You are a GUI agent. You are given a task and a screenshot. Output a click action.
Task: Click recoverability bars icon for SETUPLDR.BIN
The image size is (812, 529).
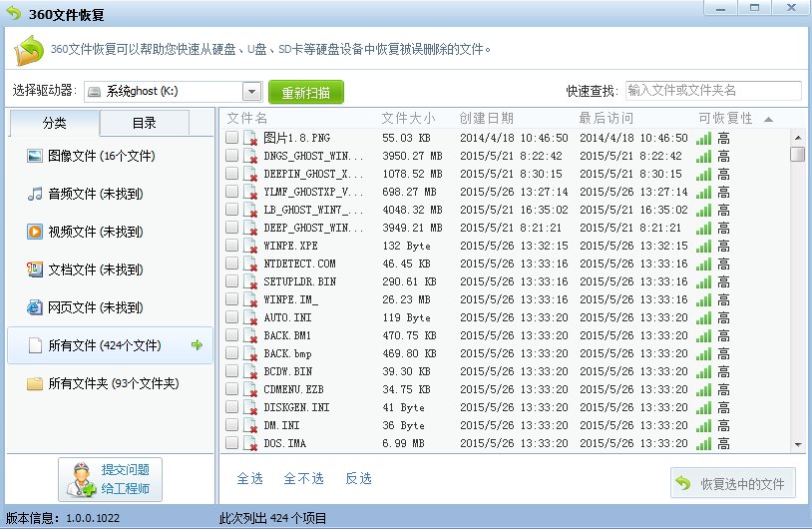704,281
